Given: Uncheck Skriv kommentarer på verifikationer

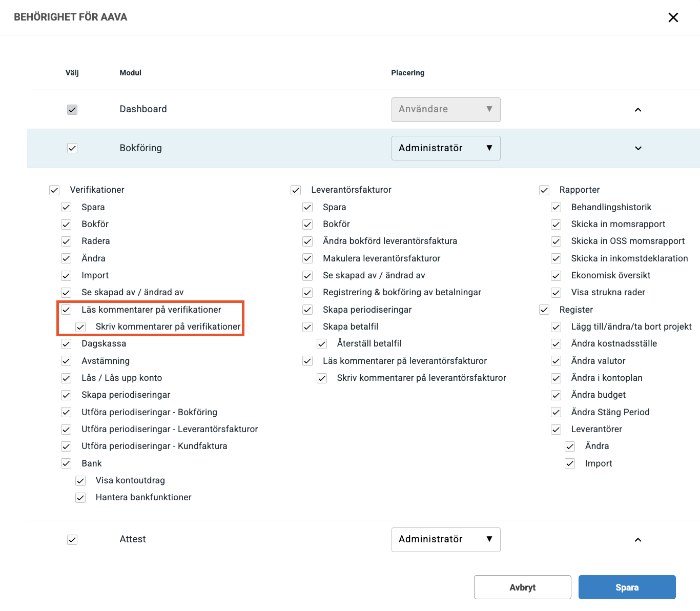Looking at the screenshot, I should point(80,327).
